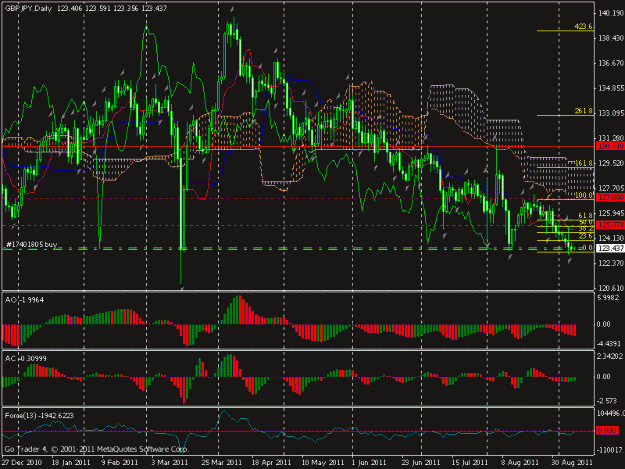Click the 122.370 price axis value
Screen dimensions: 625x469
[611, 263]
